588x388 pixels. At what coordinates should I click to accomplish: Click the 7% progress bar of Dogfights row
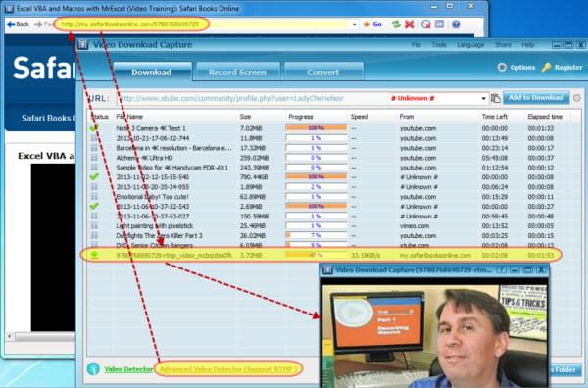click(x=317, y=236)
